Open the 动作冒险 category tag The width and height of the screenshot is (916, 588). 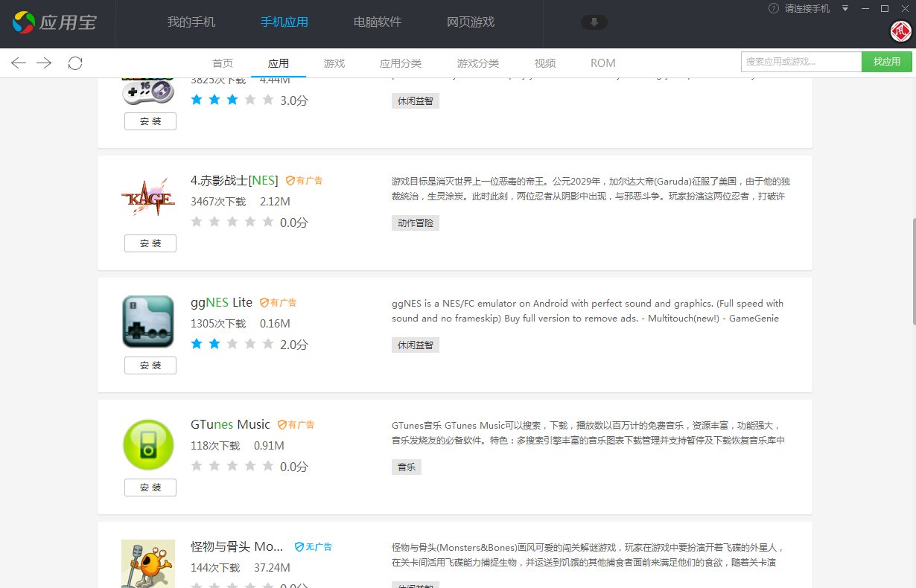[415, 223]
